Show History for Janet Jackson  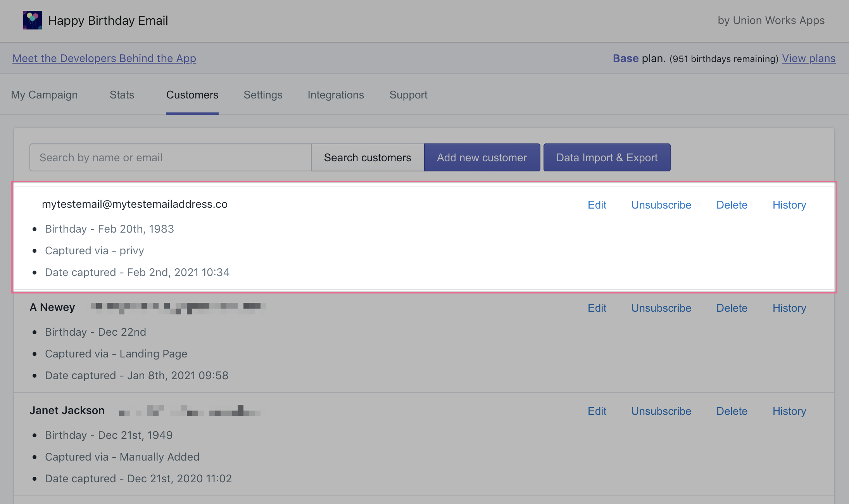click(789, 411)
